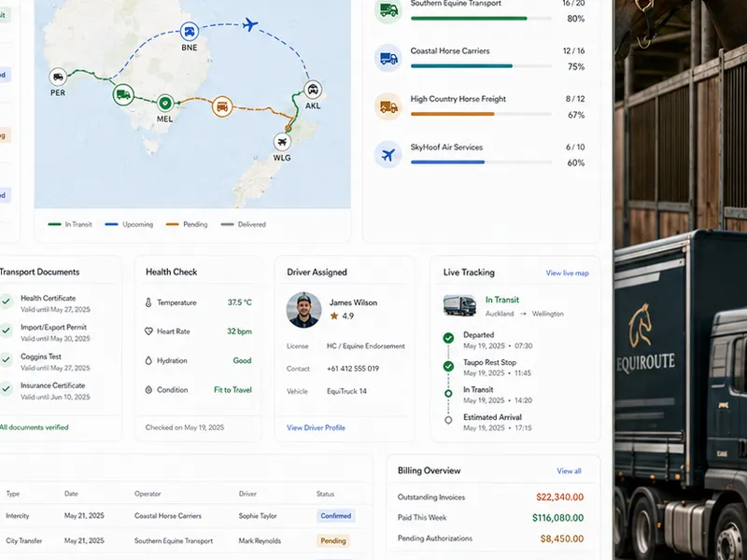
Task: Click the Taupo Rest Stop check marker
Action: (448, 366)
